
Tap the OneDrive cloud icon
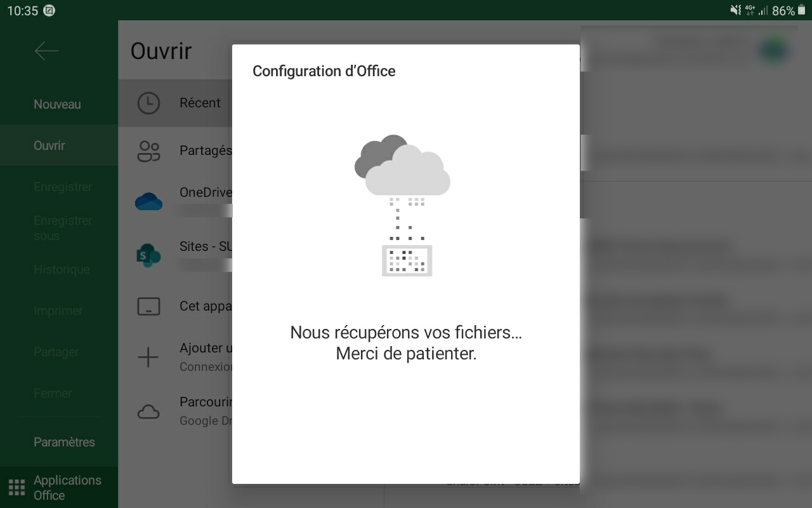coord(148,201)
